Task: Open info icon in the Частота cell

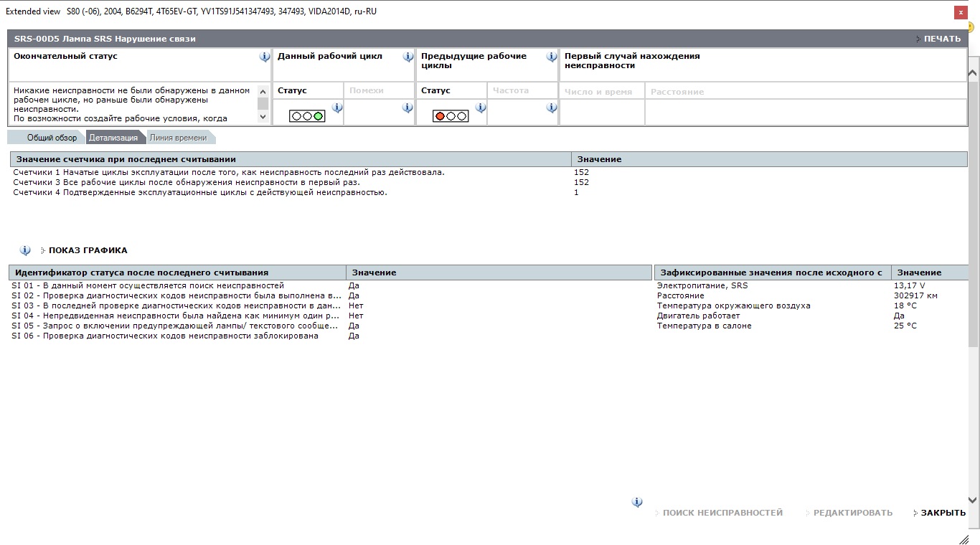Action: tap(552, 108)
